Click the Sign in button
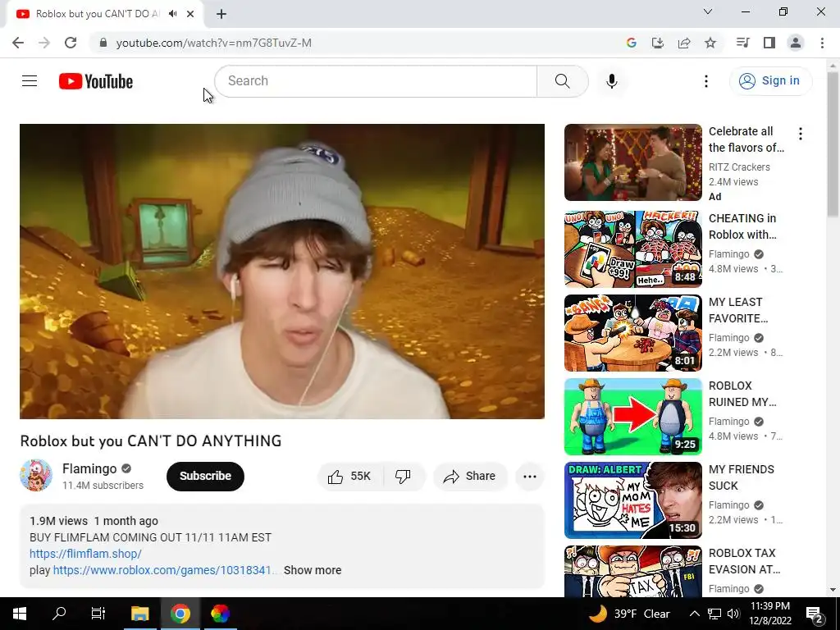The image size is (840, 630). tap(770, 81)
